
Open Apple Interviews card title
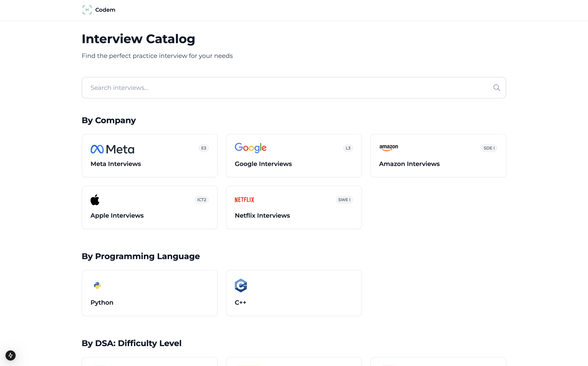tap(117, 215)
